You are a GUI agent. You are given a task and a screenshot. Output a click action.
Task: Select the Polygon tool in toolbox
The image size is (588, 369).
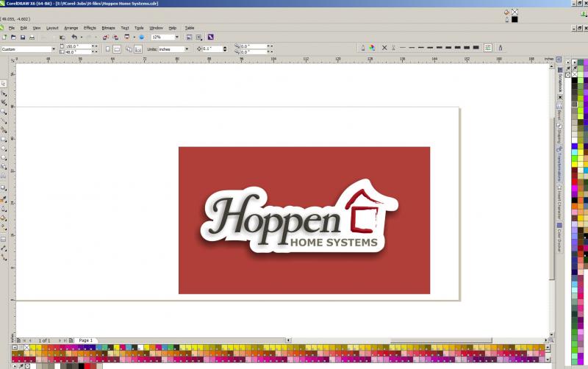click(4, 157)
